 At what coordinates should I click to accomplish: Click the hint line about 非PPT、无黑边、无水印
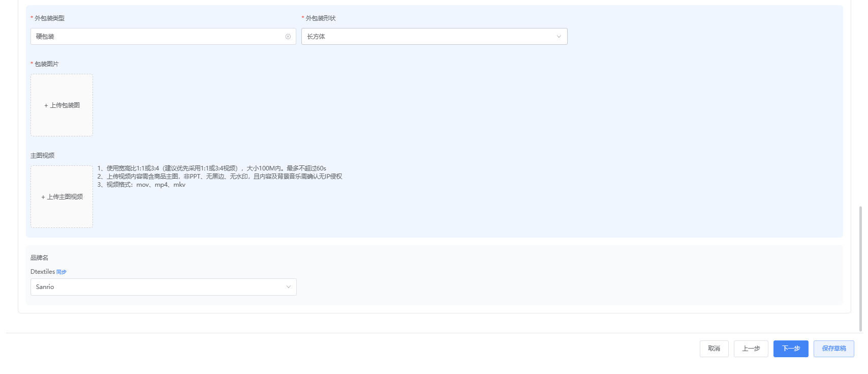point(220,177)
